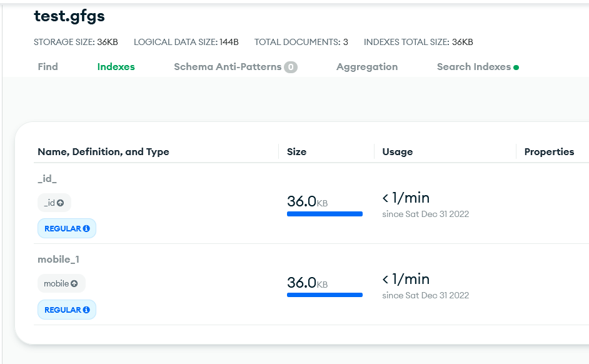Click the green dot next to Search Indexes

(516, 68)
